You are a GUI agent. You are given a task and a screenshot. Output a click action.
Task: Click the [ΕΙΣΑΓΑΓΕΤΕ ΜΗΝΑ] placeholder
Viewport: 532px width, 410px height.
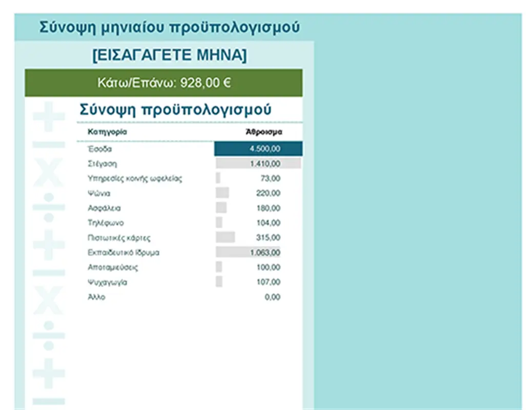pos(170,55)
